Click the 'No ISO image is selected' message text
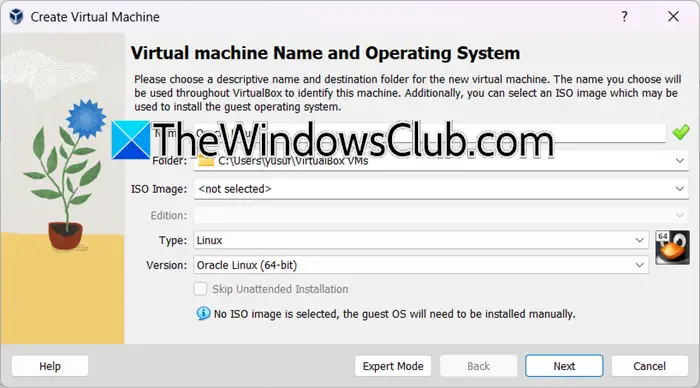This screenshot has width=700, height=388. (395, 314)
